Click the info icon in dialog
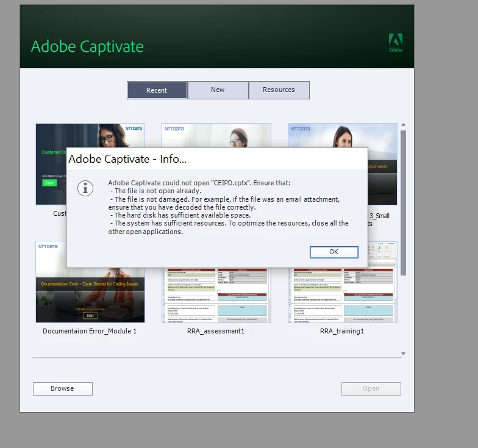 pos(85,188)
